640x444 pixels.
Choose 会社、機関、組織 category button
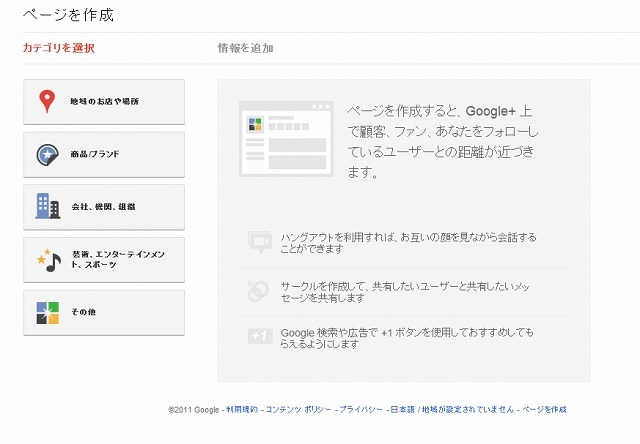(x=104, y=207)
